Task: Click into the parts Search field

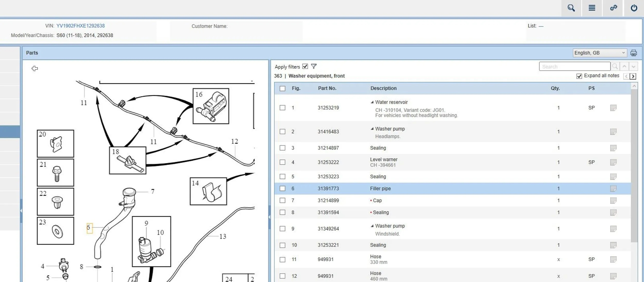Action: point(574,67)
